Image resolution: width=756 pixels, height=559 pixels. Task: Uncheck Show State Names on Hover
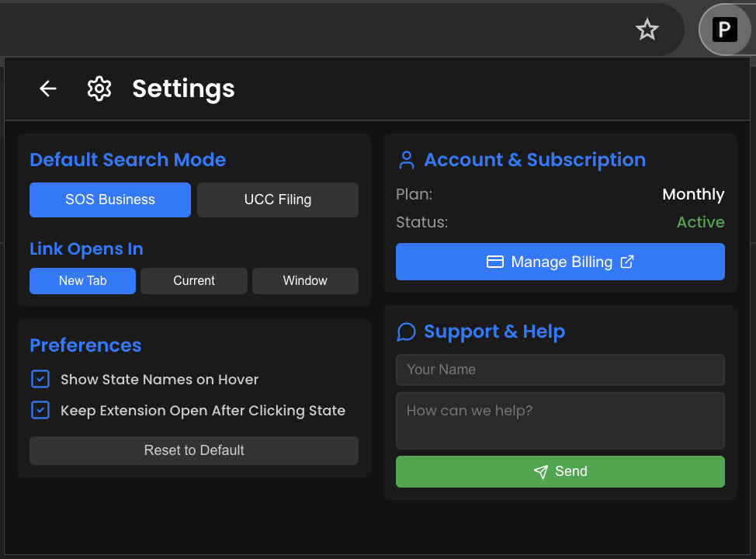pyautogui.click(x=40, y=379)
